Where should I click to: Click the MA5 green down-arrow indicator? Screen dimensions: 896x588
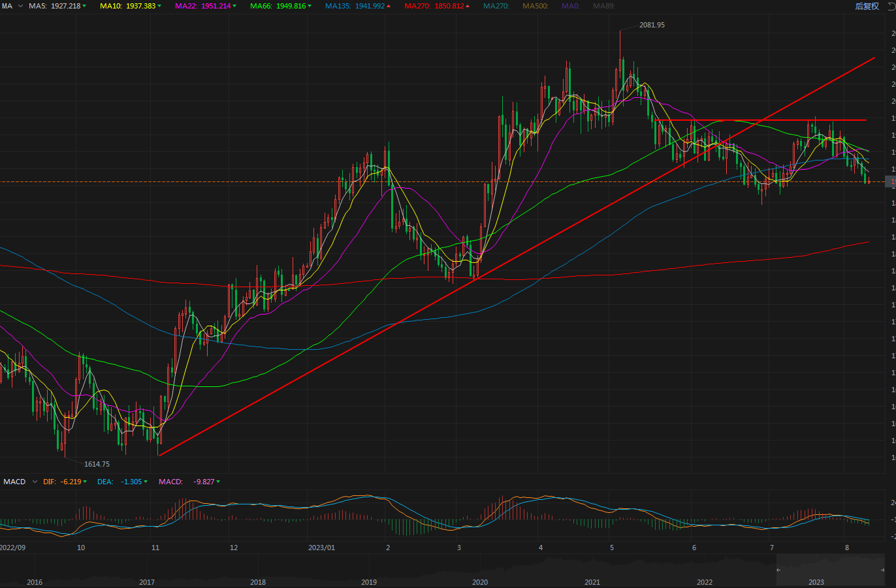coord(85,6)
